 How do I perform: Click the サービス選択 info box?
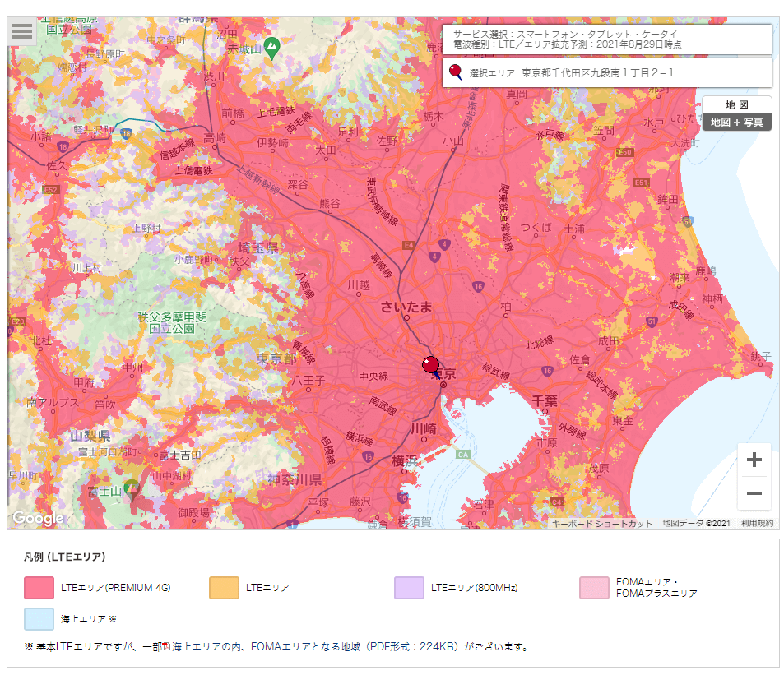coord(607,39)
